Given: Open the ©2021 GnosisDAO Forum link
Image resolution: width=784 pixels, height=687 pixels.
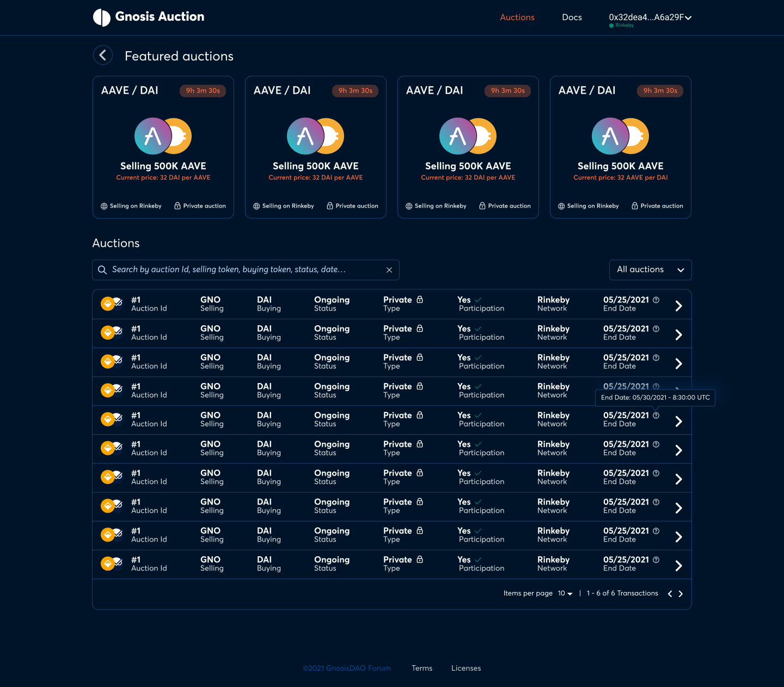Looking at the screenshot, I should (347, 668).
